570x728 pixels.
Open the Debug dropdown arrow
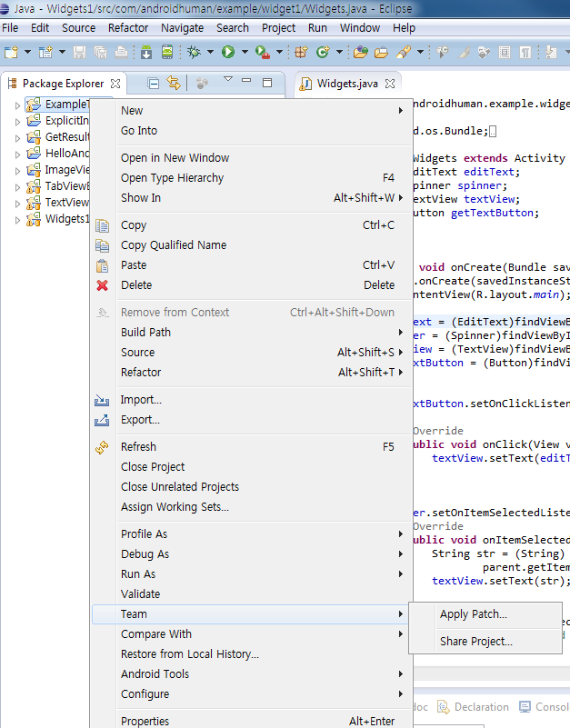pyautogui.click(x=210, y=52)
